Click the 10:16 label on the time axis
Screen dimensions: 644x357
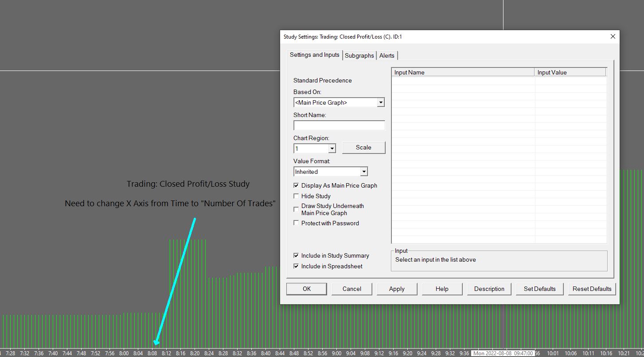(x=606, y=353)
